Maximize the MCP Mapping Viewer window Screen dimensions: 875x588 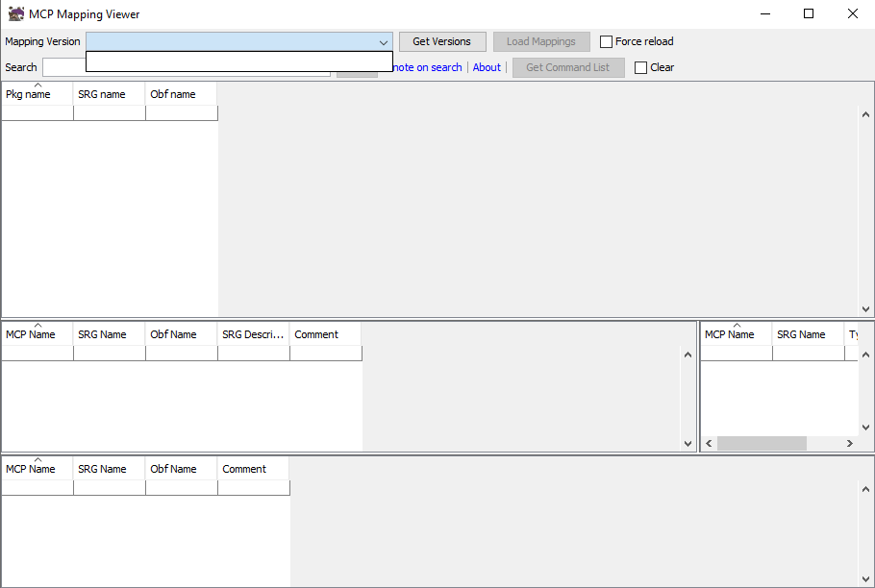point(809,14)
